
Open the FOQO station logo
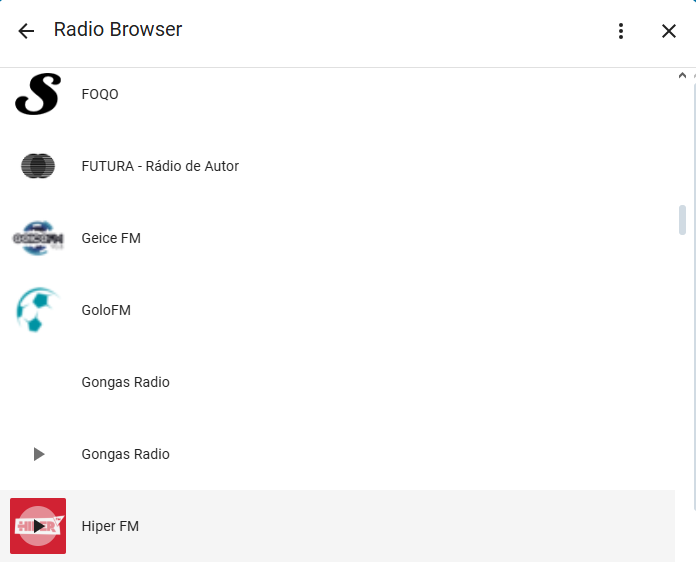(38, 94)
